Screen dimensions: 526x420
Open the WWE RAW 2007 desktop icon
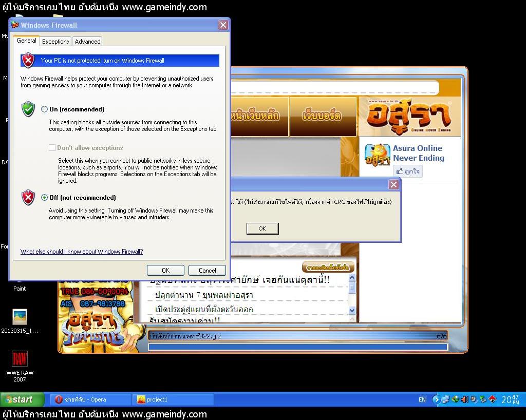[20, 367]
